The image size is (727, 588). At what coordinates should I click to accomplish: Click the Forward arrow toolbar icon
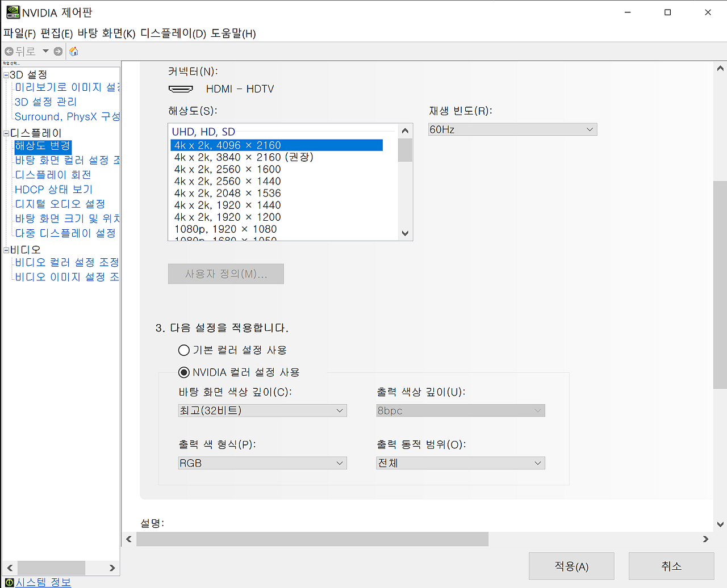[58, 52]
